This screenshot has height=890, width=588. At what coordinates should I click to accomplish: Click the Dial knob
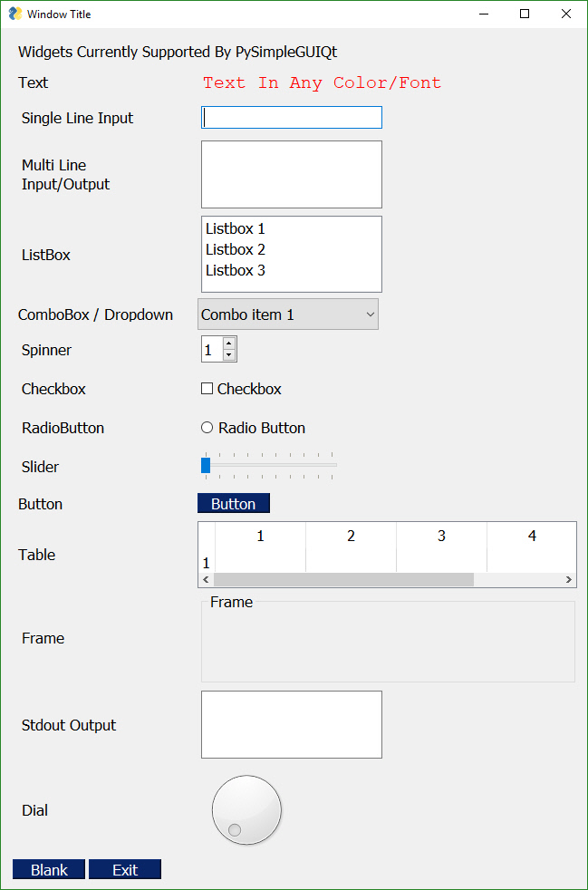[x=246, y=810]
